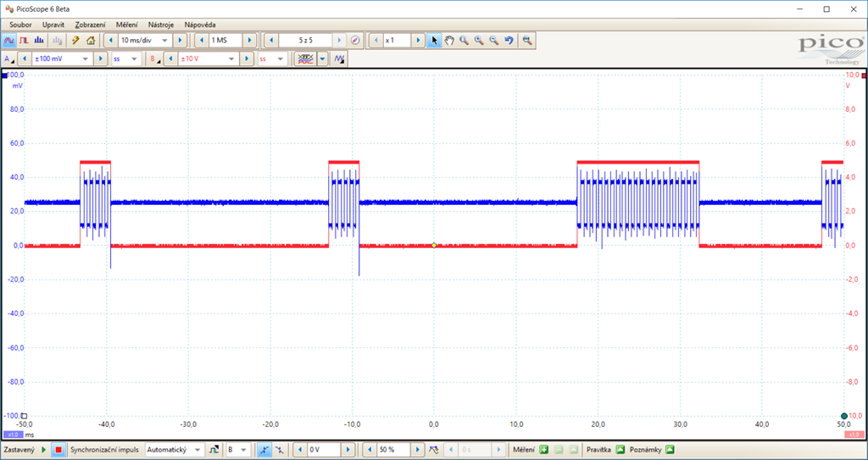This screenshot has width=868, height=460.
Task: Click the home setup icon
Action: pyautogui.click(x=90, y=40)
